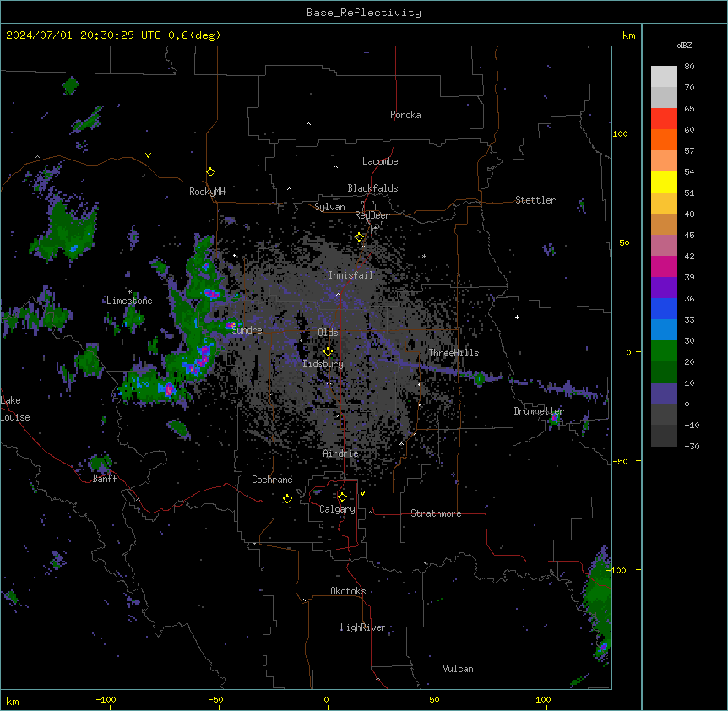Click the yellow diamond marker above RockyMH
728x711 pixels.
click(x=210, y=172)
